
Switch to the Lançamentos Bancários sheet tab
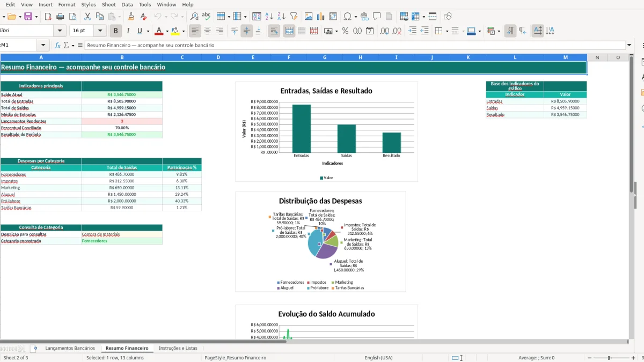pyautogui.click(x=70, y=348)
